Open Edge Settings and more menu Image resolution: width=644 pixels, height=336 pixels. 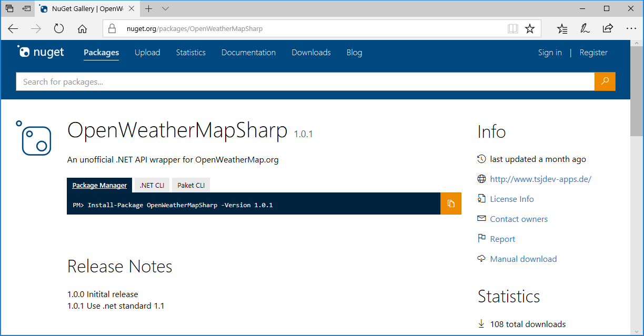[631, 29]
